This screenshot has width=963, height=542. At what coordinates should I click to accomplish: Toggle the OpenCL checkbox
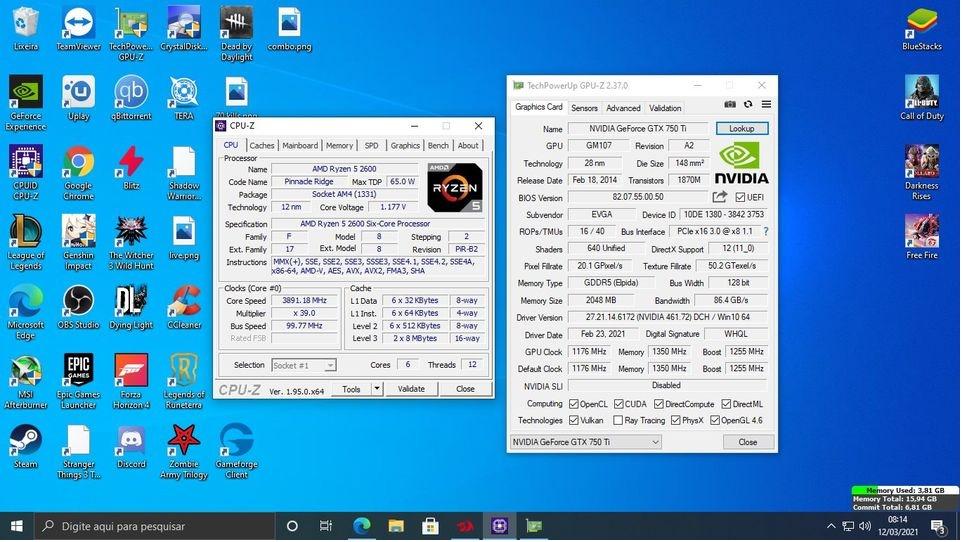574,404
